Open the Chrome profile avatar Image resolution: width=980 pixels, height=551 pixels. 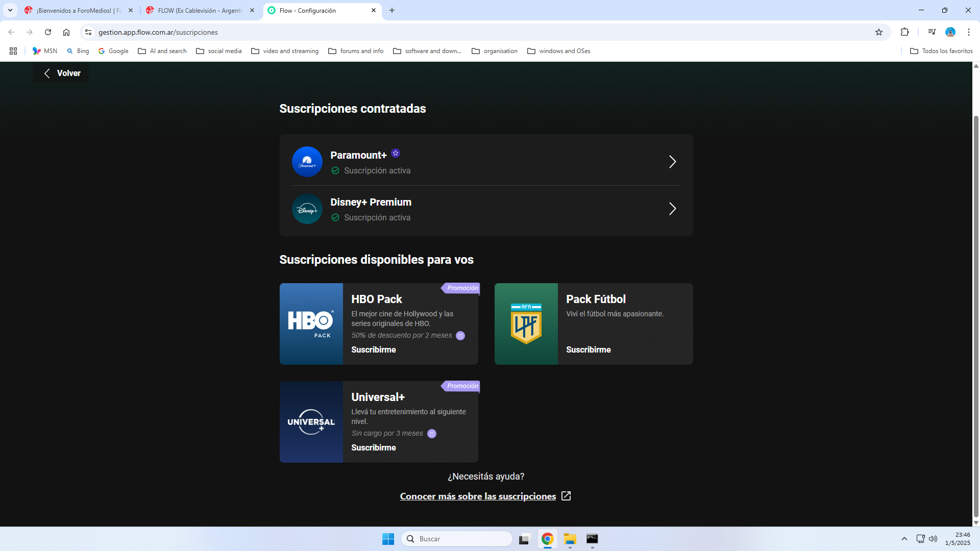(950, 32)
